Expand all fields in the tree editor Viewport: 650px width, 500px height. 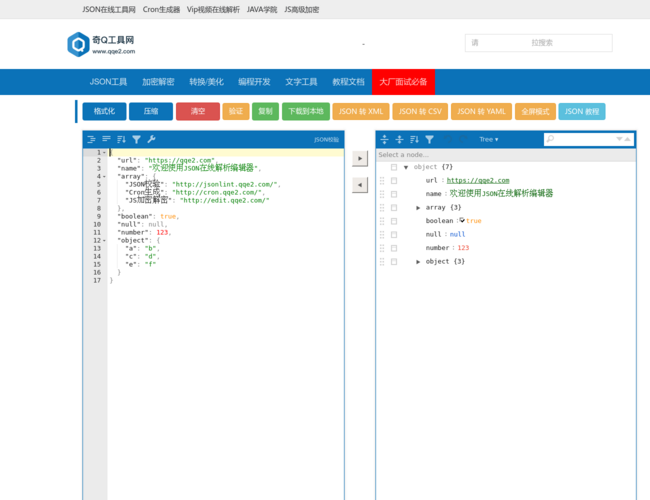384,140
